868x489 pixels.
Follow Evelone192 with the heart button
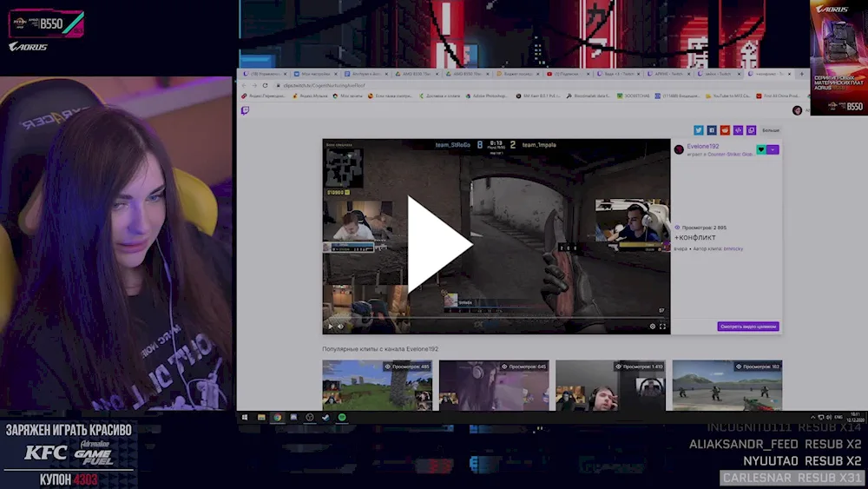point(761,149)
